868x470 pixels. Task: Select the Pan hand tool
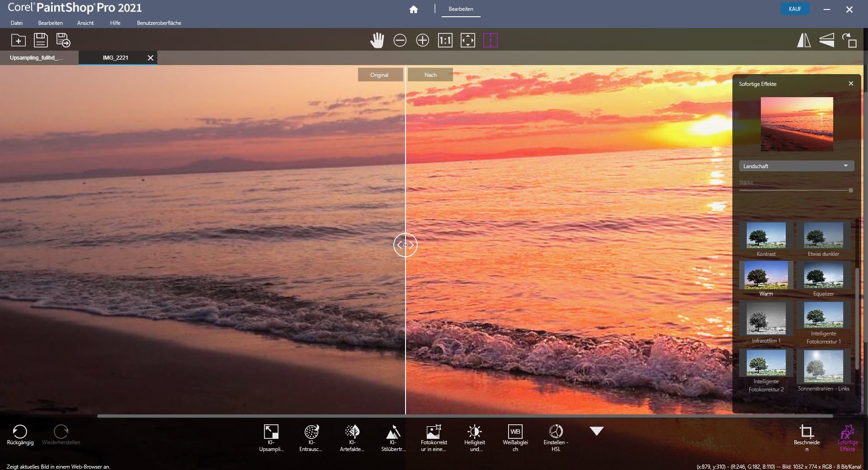click(377, 41)
